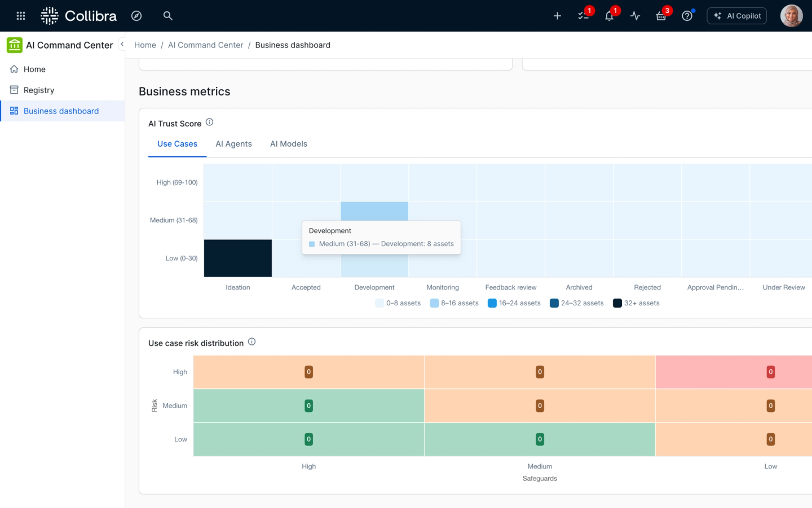Collapse the AI Command Center sidebar
812x508 pixels.
coord(122,44)
